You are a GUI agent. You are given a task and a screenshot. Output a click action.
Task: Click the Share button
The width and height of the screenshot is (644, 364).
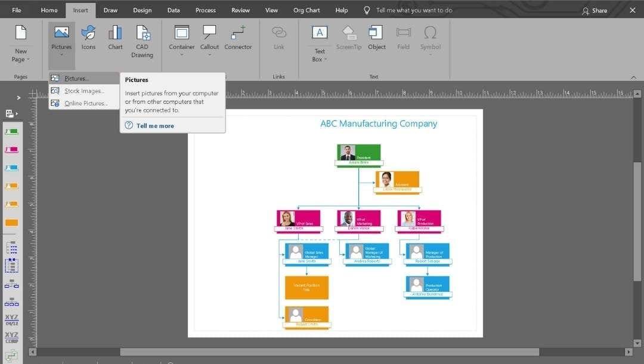click(x=595, y=11)
